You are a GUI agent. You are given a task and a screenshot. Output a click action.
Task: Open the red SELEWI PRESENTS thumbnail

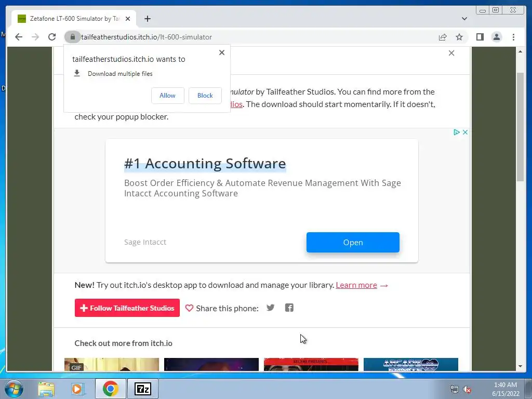[311, 364]
